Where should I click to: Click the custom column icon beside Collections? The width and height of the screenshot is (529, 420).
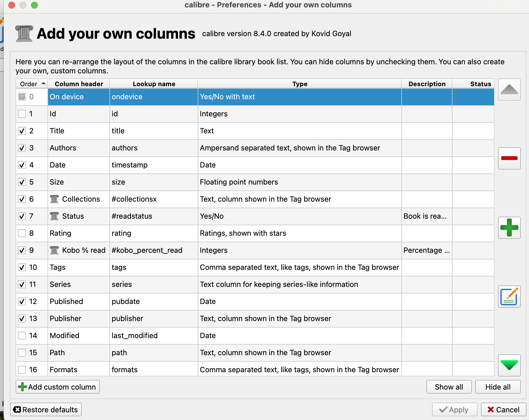point(54,199)
